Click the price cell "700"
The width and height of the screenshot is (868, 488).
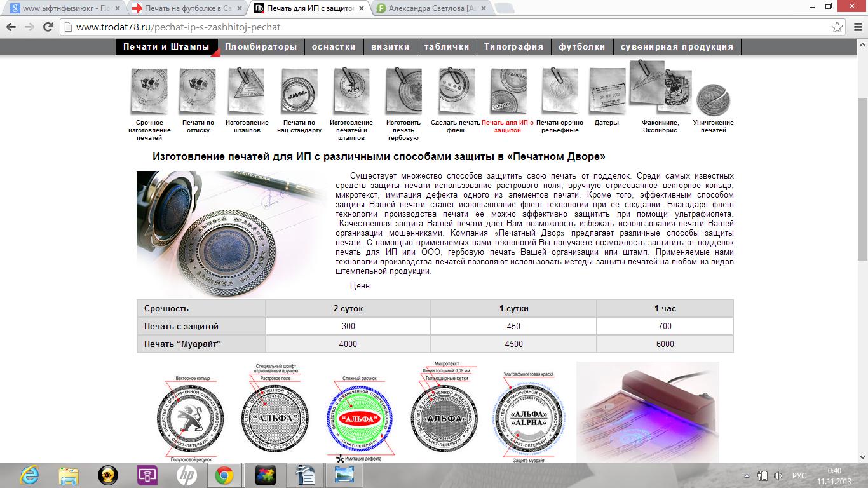coord(665,326)
